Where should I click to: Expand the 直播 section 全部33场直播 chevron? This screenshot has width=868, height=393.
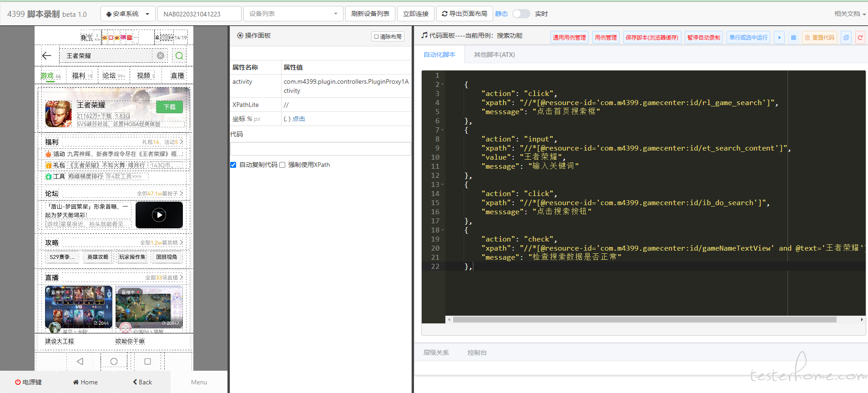pyautogui.click(x=182, y=277)
